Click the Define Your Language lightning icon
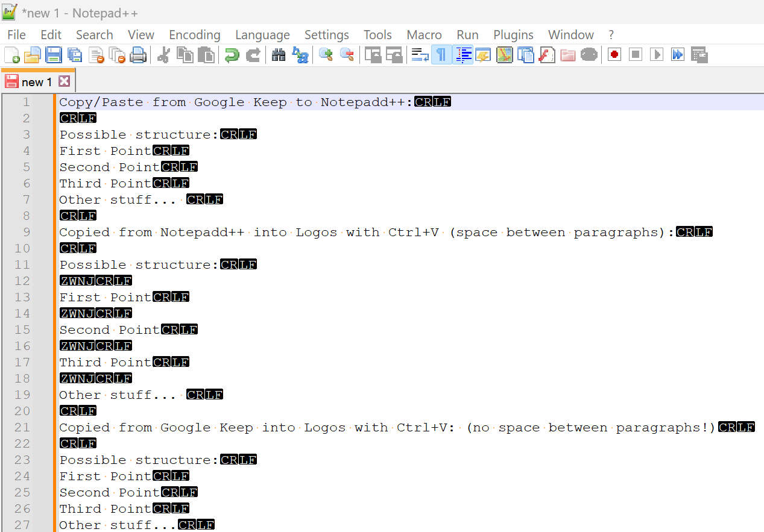Image resolution: width=764 pixels, height=532 pixels. coord(483,55)
